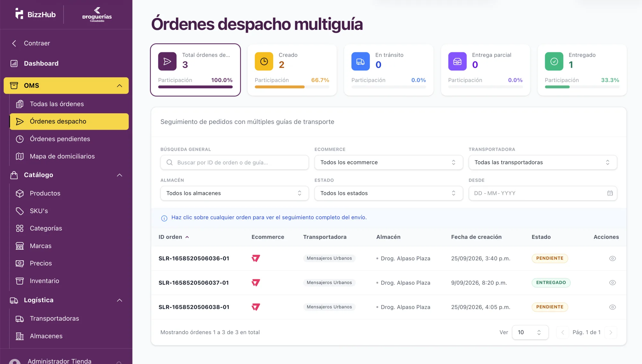
Task: Click the Órdenes pendientes clock icon
Action: (20, 139)
